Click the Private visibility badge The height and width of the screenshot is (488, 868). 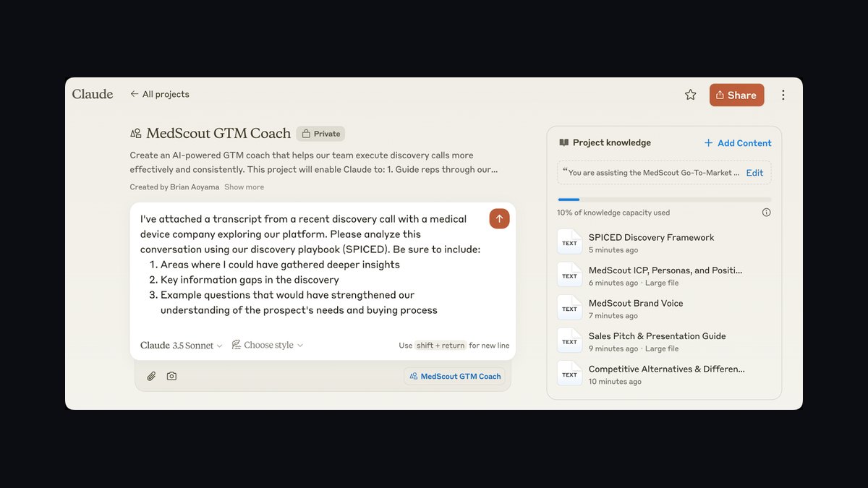pos(320,134)
